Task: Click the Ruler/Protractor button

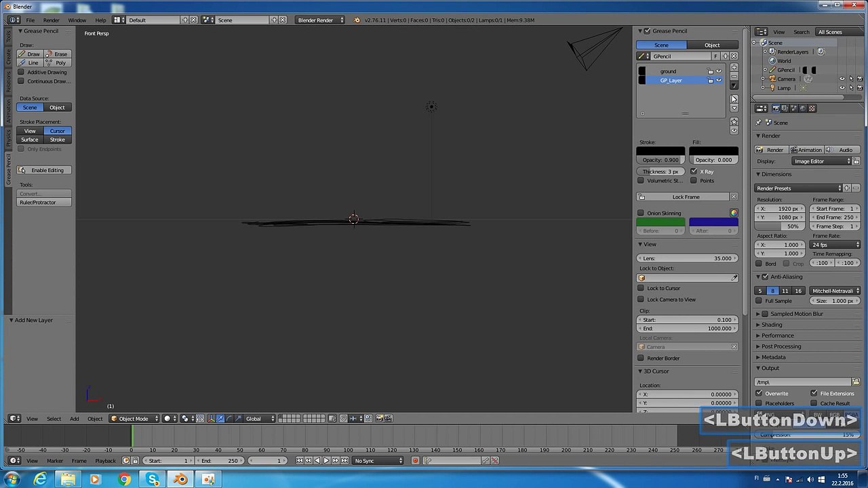Action: point(44,203)
